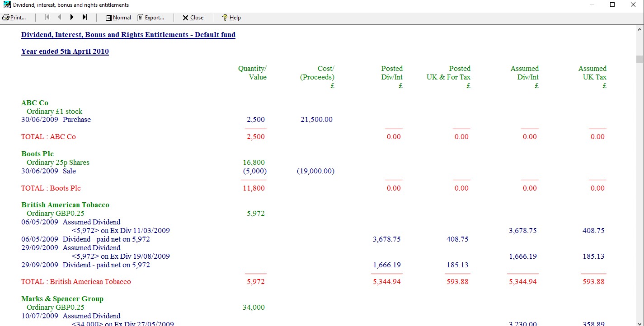The height and width of the screenshot is (326, 644).
Task: Open Help from the toolbar
Action: tap(231, 18)
